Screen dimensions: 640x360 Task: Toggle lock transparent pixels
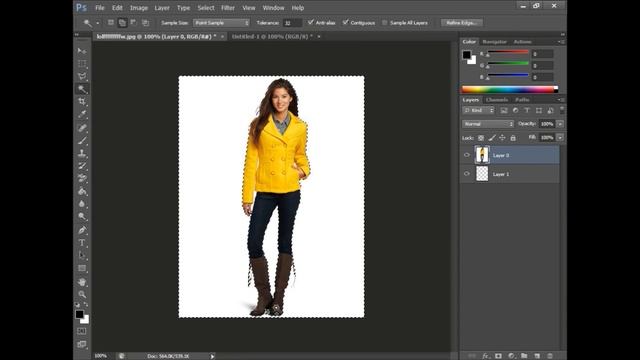(x=481, y=138)
